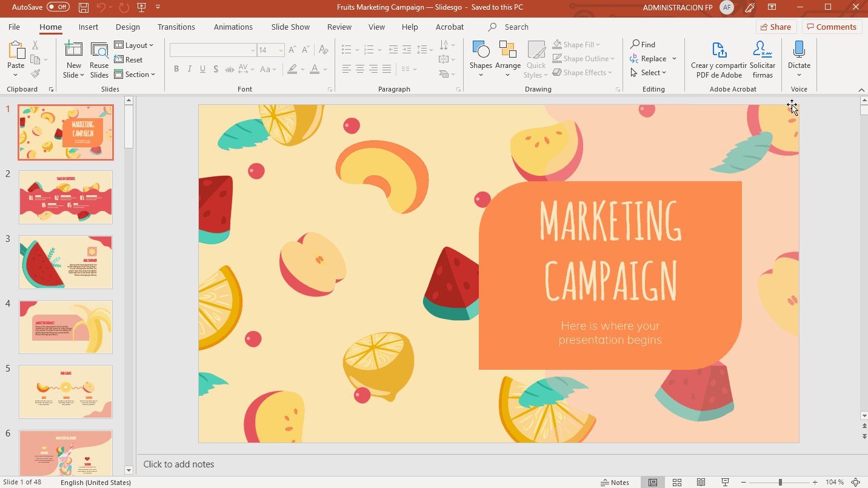Switch to the Transitions tab
This screenshot has height=488, width=868.
pyautogui.click(x=176, y=27)
